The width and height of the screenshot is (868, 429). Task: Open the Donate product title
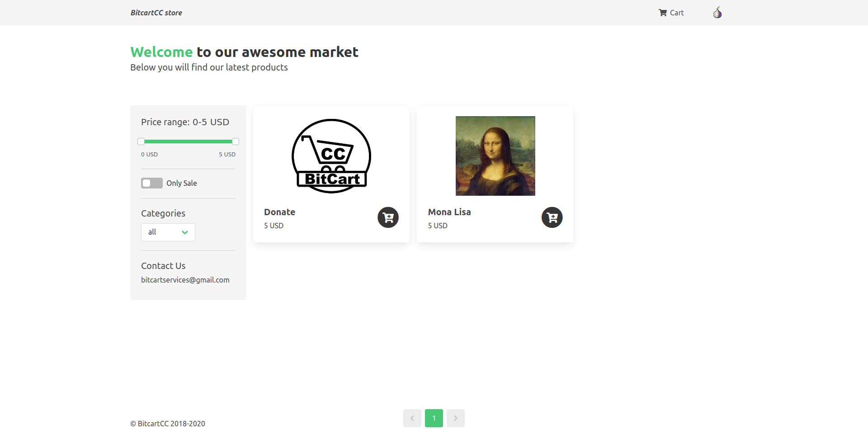tap(280, 212)
